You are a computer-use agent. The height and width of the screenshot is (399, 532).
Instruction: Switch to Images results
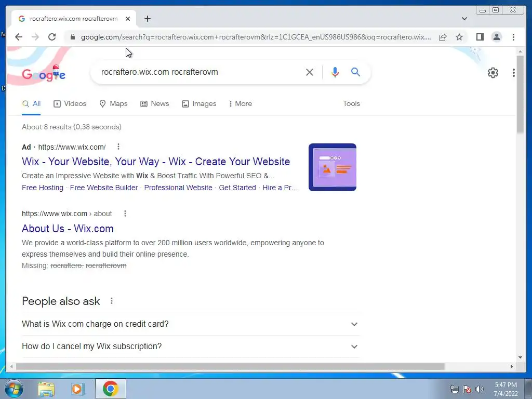[199, 104]
